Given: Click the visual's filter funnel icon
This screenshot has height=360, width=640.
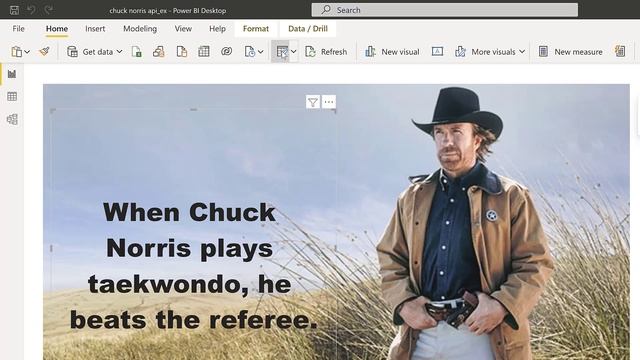Looking at the screenshot, I should click(x=313, y=102).
